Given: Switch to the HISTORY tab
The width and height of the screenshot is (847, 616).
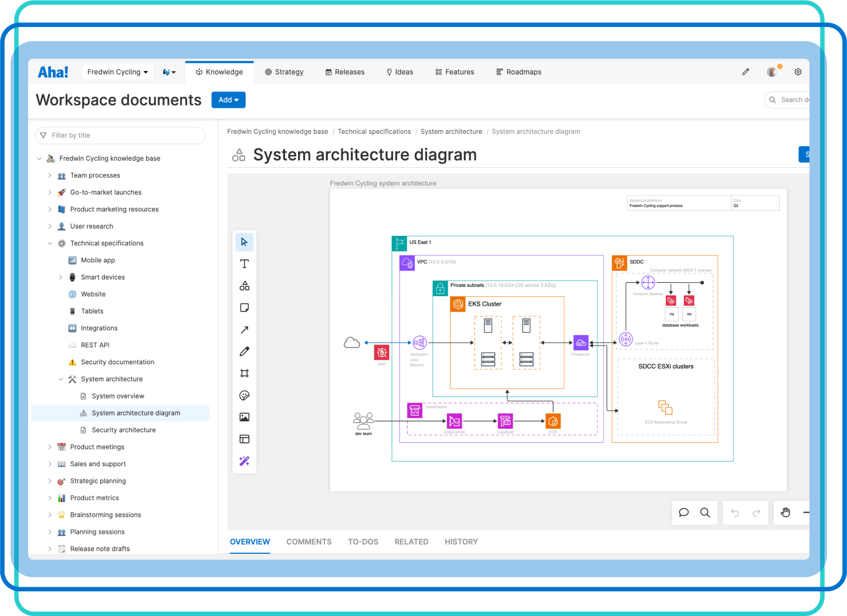Looking at the screenshot, I should click(x=461, y=542).
